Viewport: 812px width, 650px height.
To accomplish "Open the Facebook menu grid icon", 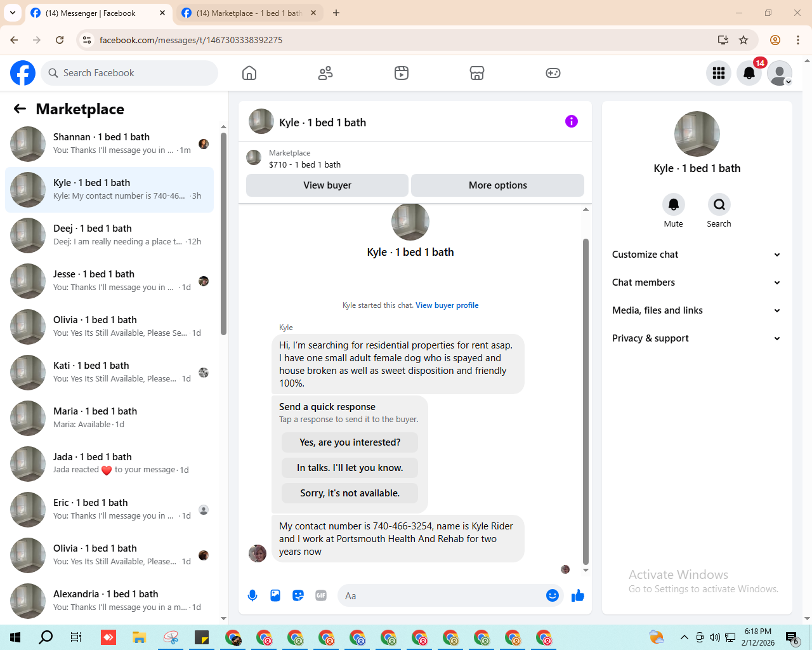I will (719, 73).
